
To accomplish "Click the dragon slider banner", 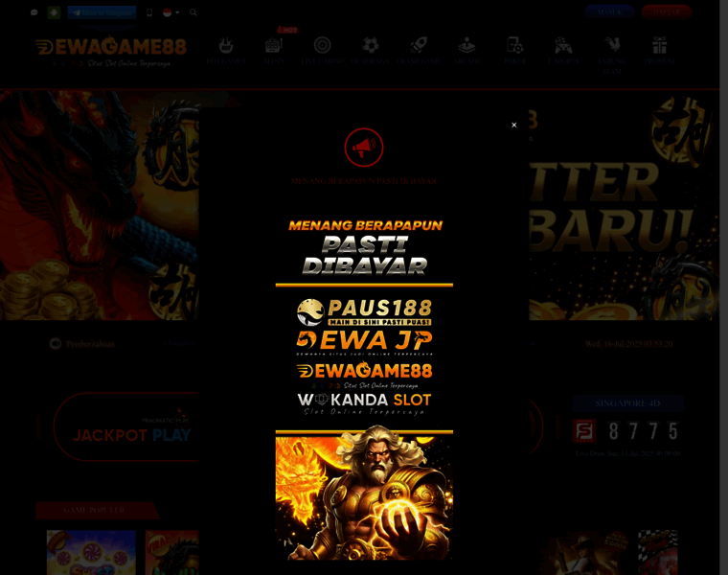I will click(100, 205).
